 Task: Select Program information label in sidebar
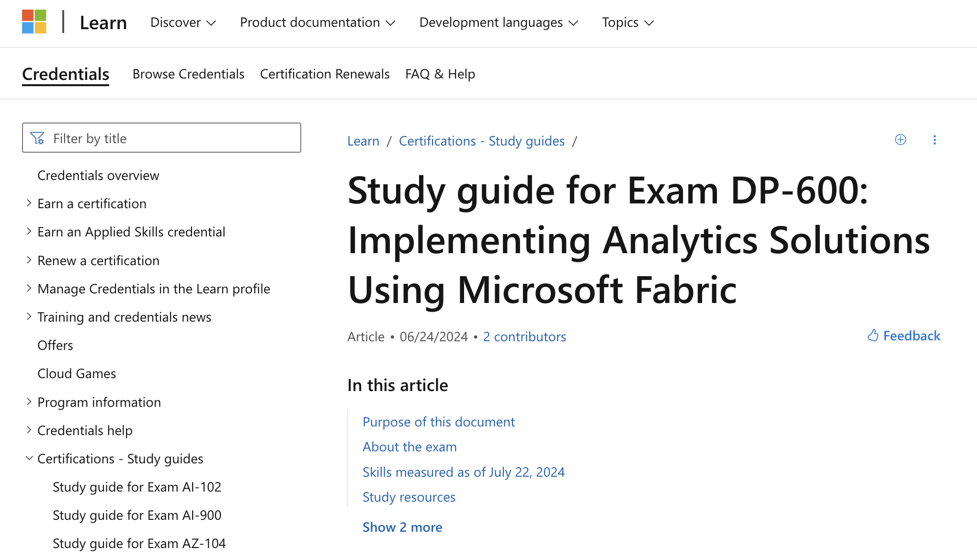(x=99, y=403)
